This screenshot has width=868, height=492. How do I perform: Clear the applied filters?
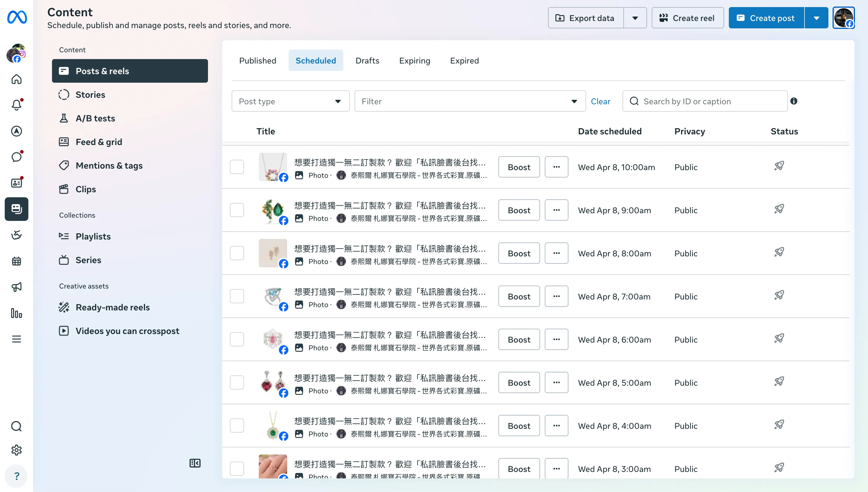click(600, 101)
